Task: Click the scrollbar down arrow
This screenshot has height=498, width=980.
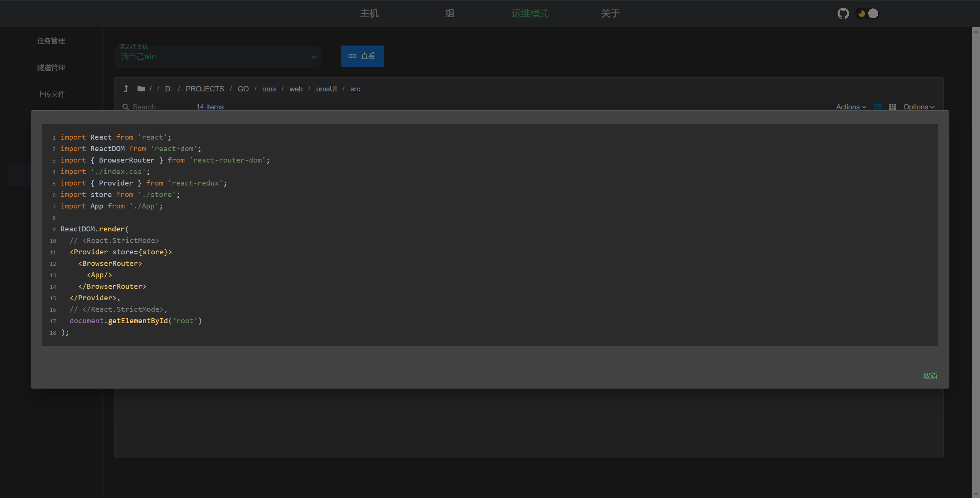Action: pyautogui.click(x=976, y=494)
